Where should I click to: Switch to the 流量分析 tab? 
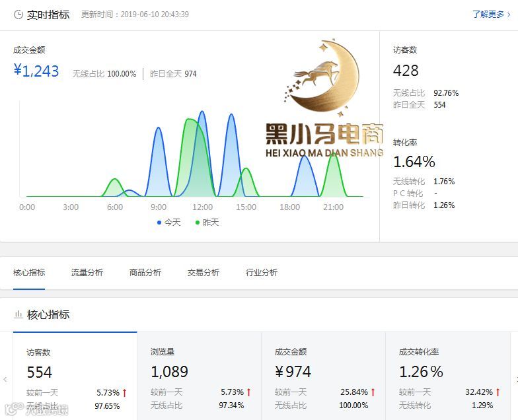[87, 272]
